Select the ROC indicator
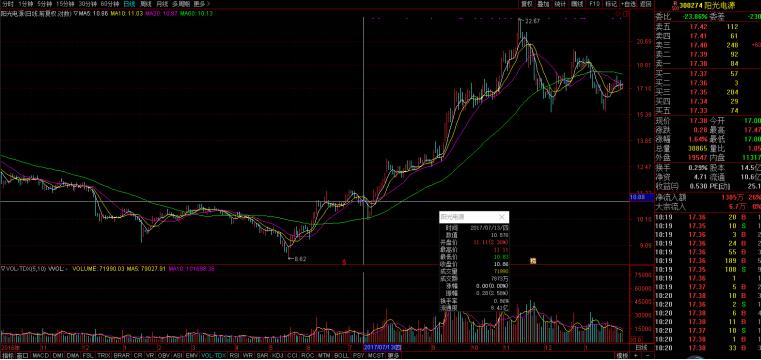The image size is (761, 360). (308, 355)
